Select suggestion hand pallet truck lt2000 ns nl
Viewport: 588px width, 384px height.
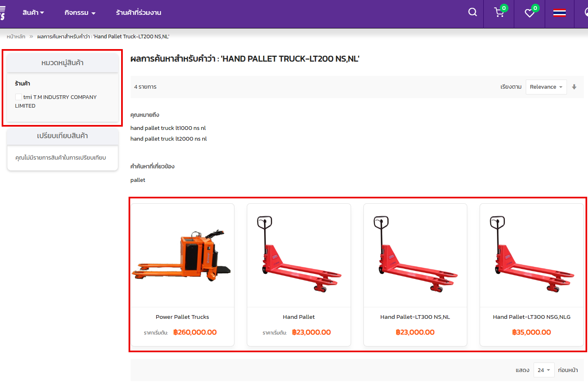pyautogui.click(x=169, y=139)
